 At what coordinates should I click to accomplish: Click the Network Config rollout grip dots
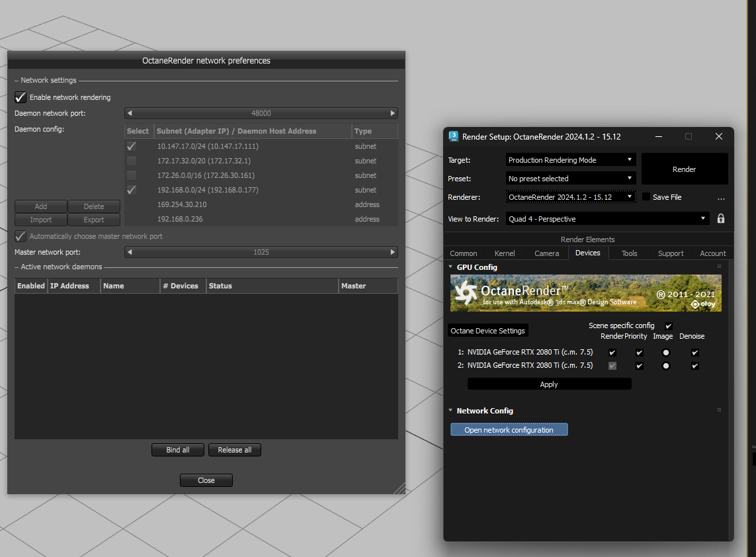click(720, 410)
